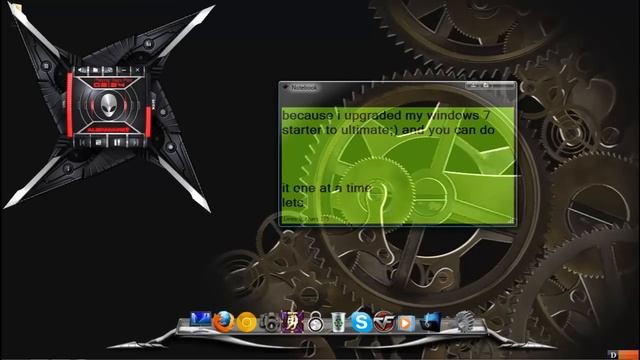Click the Notebook status bar line and column text
This screenshot has width=640, height=360.
pos(306,220)
